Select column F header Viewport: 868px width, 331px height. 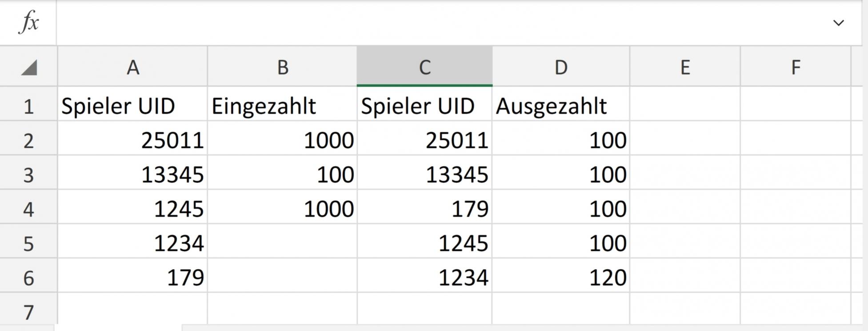(796, 67)
